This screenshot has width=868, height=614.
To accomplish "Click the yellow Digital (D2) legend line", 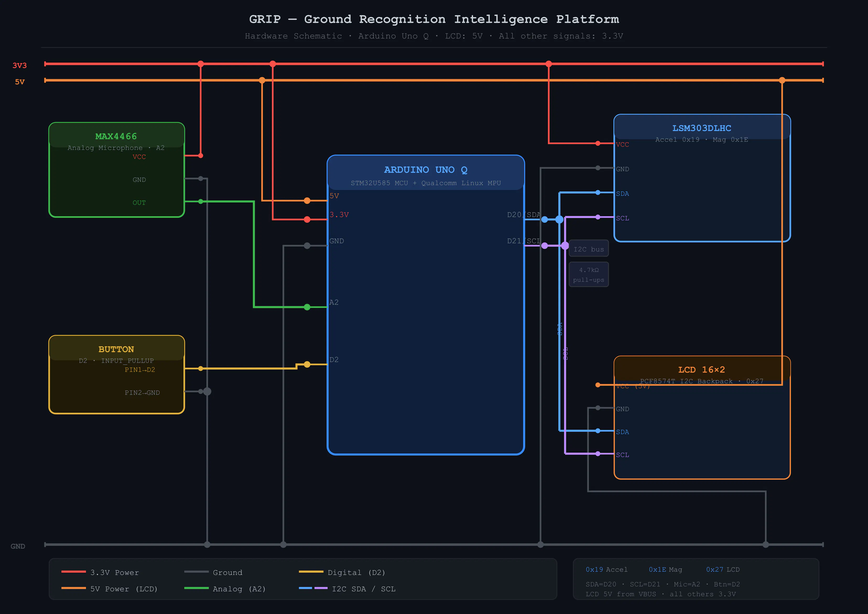I will click(x=311, y=572).
